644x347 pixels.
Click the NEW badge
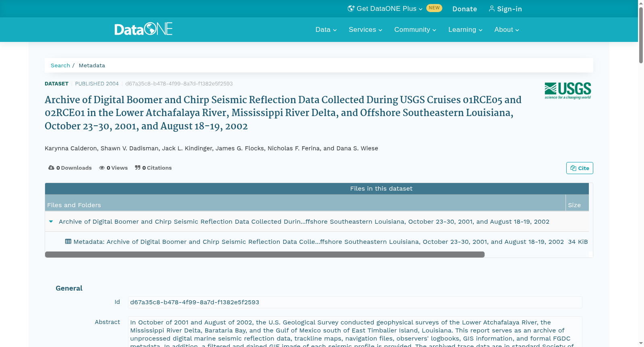point(434,8)
